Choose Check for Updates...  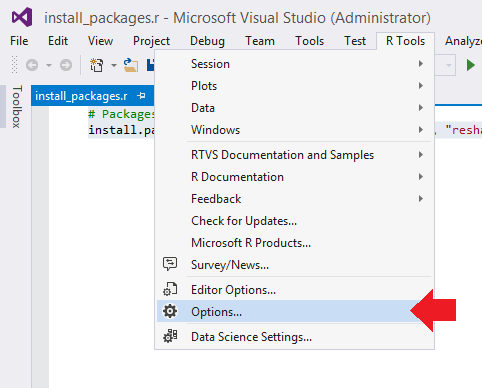(x=295, y=221)
